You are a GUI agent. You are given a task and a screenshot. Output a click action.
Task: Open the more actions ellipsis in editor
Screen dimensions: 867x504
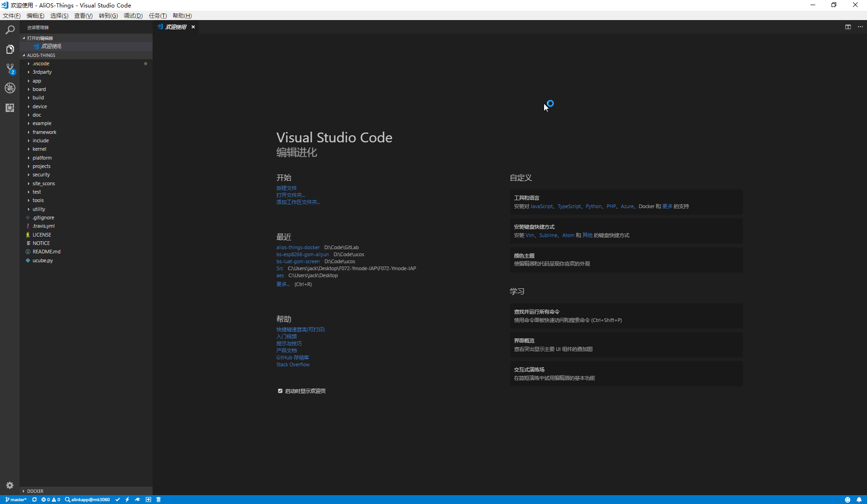click(860, 27)
